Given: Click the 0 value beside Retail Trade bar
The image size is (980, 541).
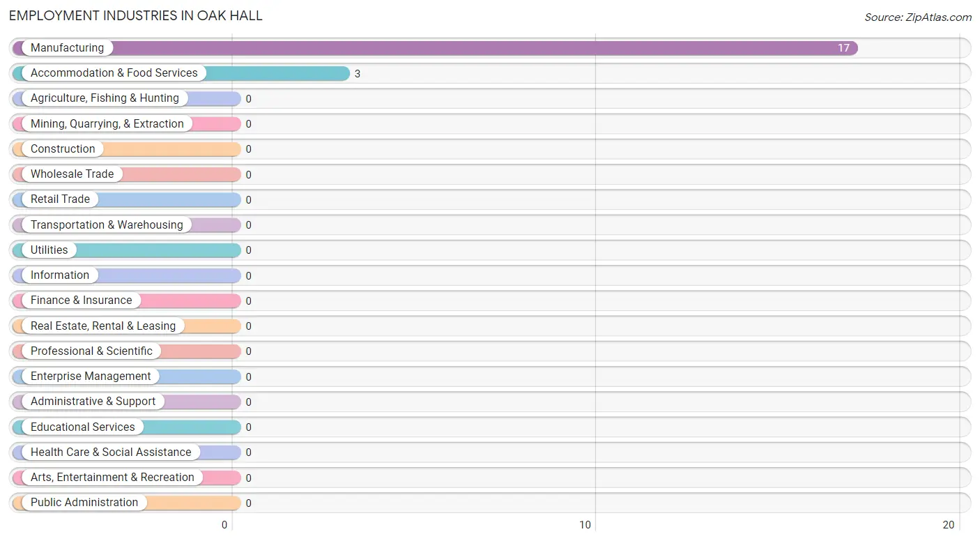Looking at the screenshot, I should pyautogui.click(x=248, y=199).
